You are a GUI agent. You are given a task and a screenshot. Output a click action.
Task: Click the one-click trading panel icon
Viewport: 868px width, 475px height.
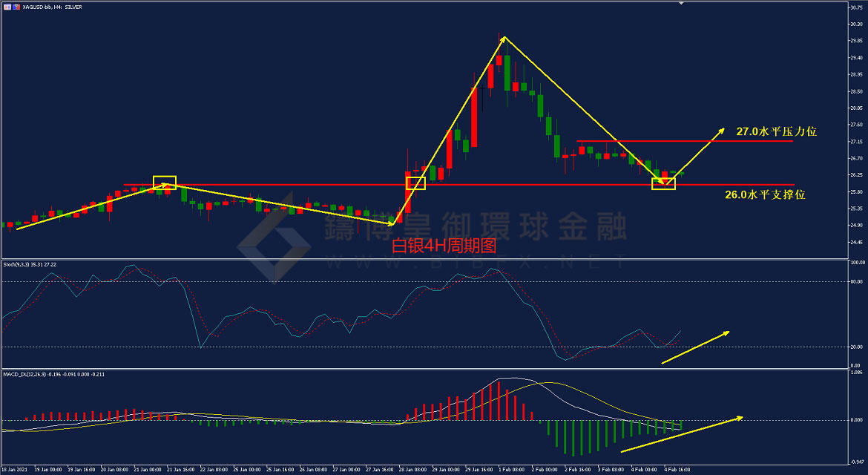click(x=7, y=7)
